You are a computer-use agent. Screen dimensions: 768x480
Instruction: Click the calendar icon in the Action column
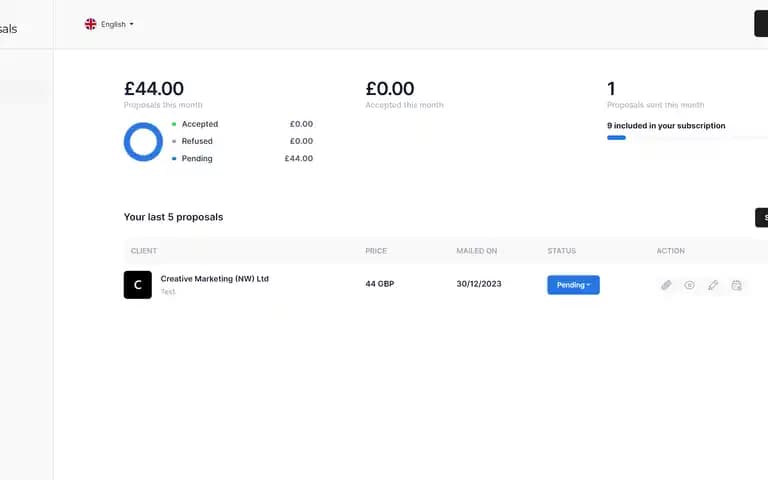point(736,285)
